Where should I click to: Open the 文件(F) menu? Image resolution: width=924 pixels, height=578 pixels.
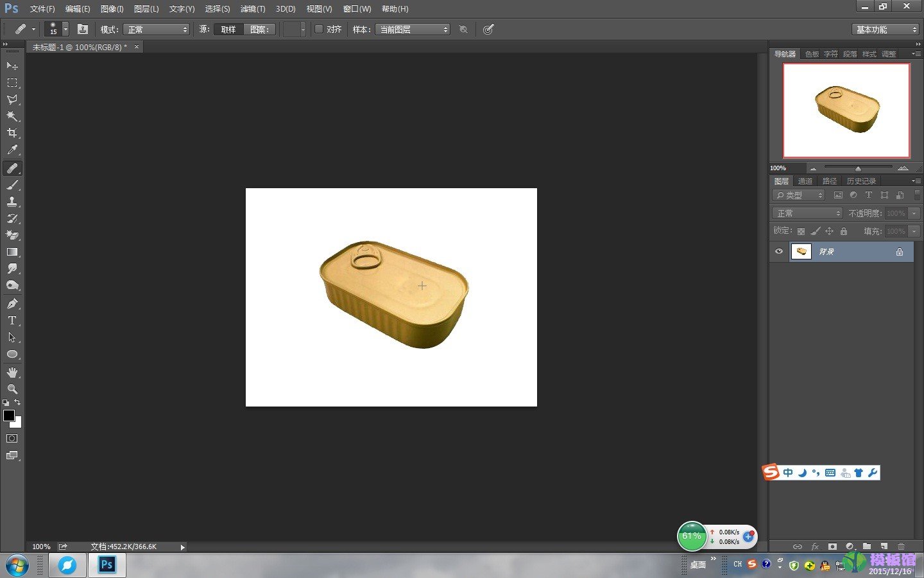(42, 9)
